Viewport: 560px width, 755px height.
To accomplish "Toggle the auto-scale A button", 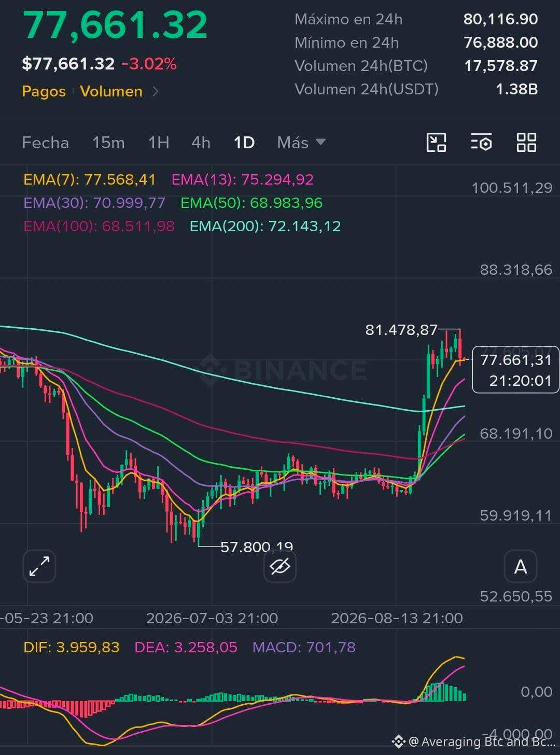I will point(521,566).
